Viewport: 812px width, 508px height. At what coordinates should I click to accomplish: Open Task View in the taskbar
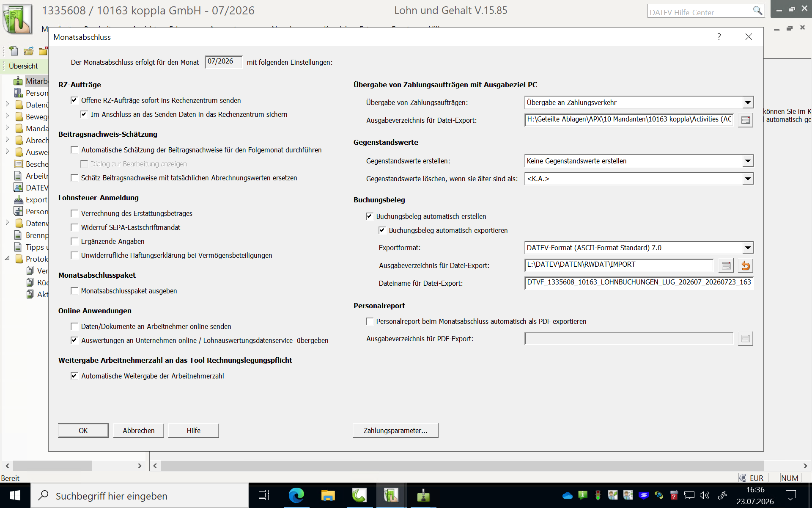tap(264, 495)
